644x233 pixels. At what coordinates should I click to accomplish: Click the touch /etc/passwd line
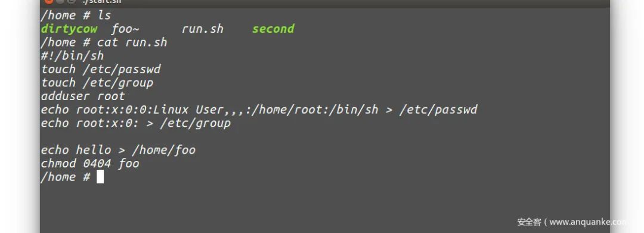(x=101, y=69)
